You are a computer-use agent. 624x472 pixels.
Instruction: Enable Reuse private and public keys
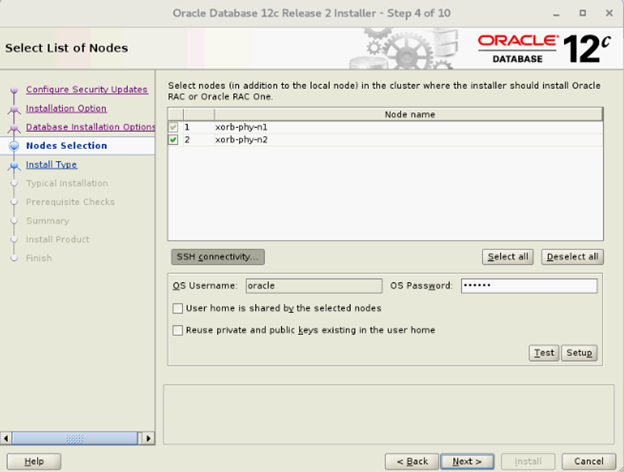click(x=178, y=330)
